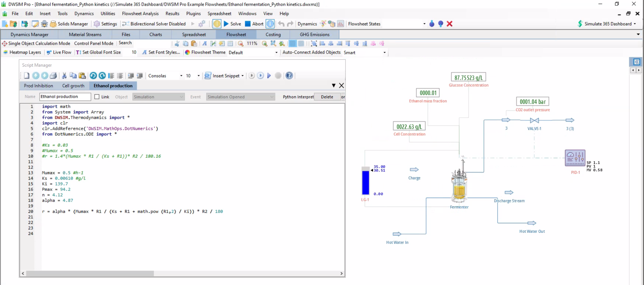This screenshot has height=285, width=644.
Task: Click the VALVE-1 valve symbol
Action: (534, 120)
